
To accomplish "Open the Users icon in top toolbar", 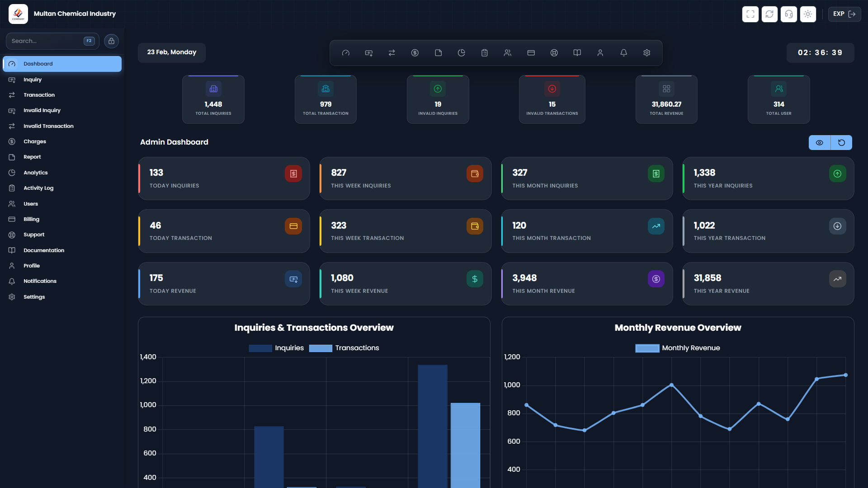I will 507,52.
